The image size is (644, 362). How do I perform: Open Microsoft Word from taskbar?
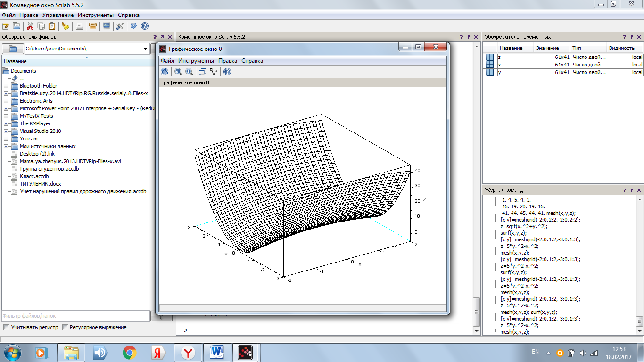pyautogui.click(x=217, y=352)
